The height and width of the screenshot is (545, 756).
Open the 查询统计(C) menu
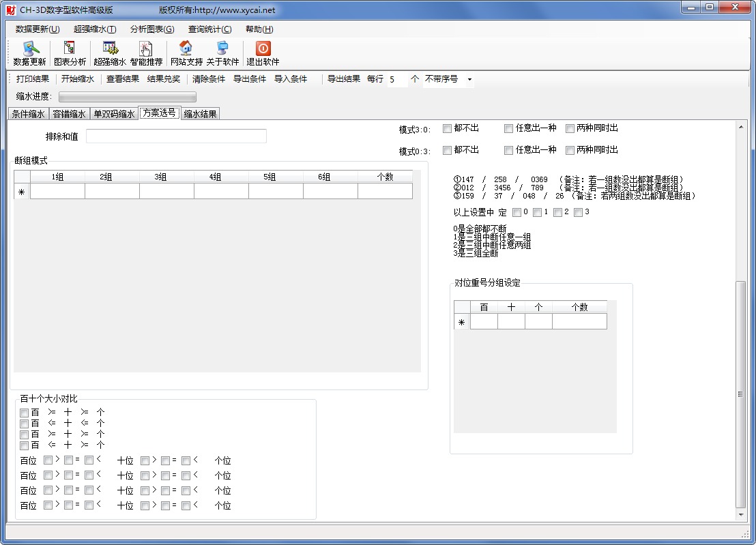208,29
